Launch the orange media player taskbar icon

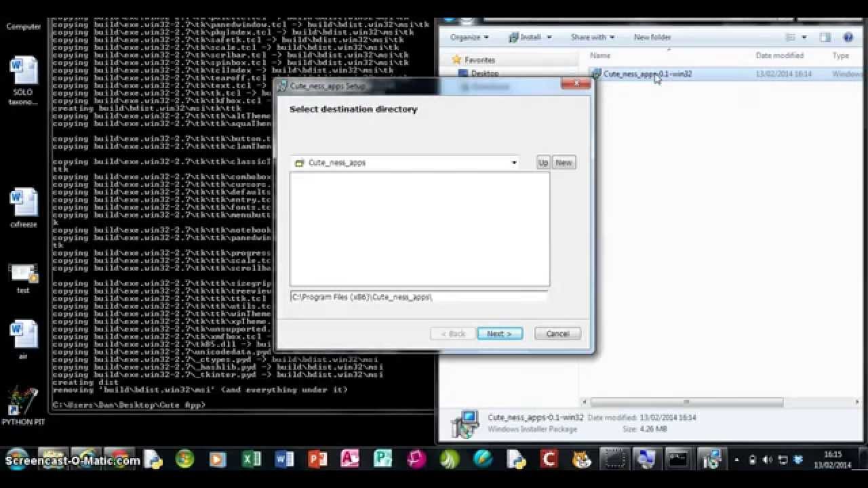point(217,460)
